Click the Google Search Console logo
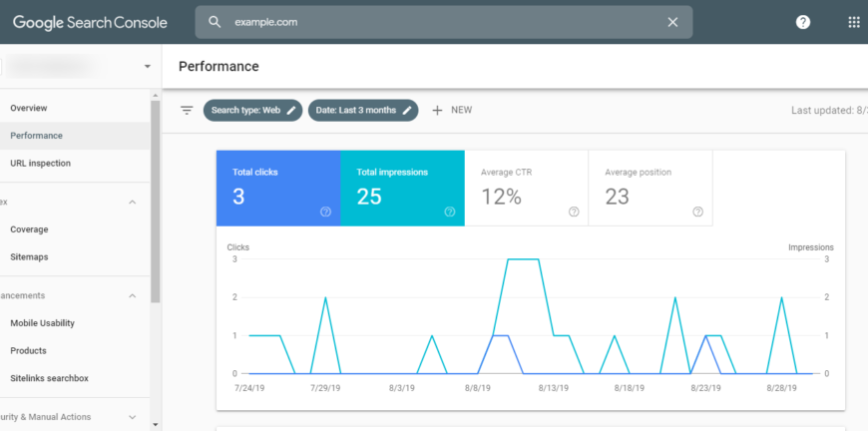This screenshot has width=868, height=431. (90, 23)
